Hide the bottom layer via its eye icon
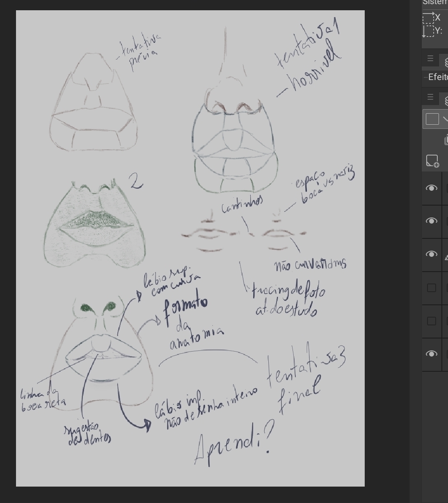 (432, 354)
